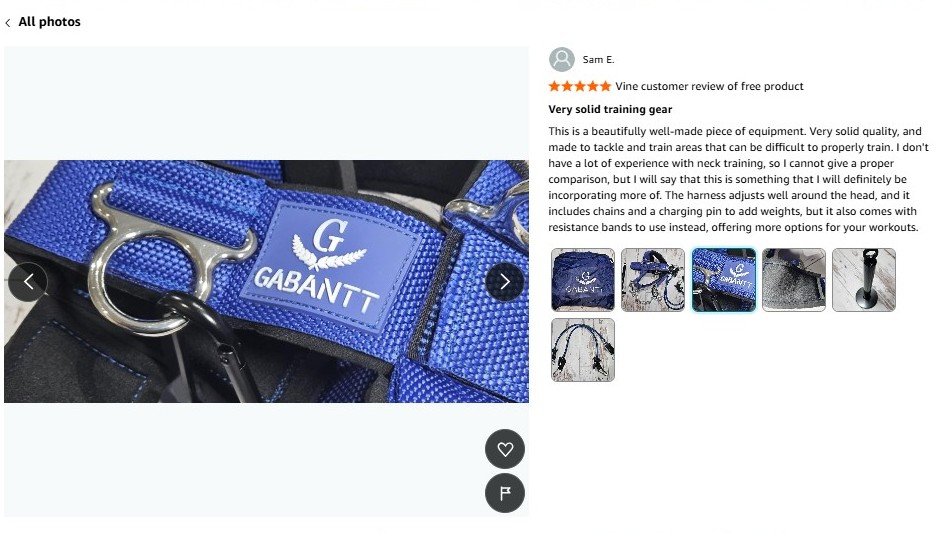Image resolution: width=952 pixels, height=533 pixels.
Task: Select the full harness with chains thumbnail
Action: coord(653,280)
